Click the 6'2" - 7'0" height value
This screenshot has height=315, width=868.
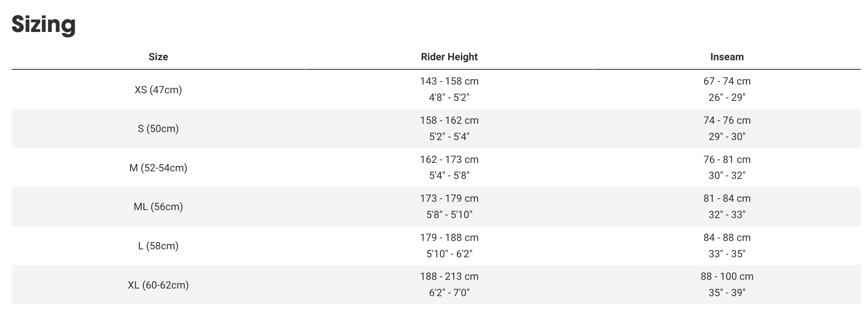coord(449,293)
